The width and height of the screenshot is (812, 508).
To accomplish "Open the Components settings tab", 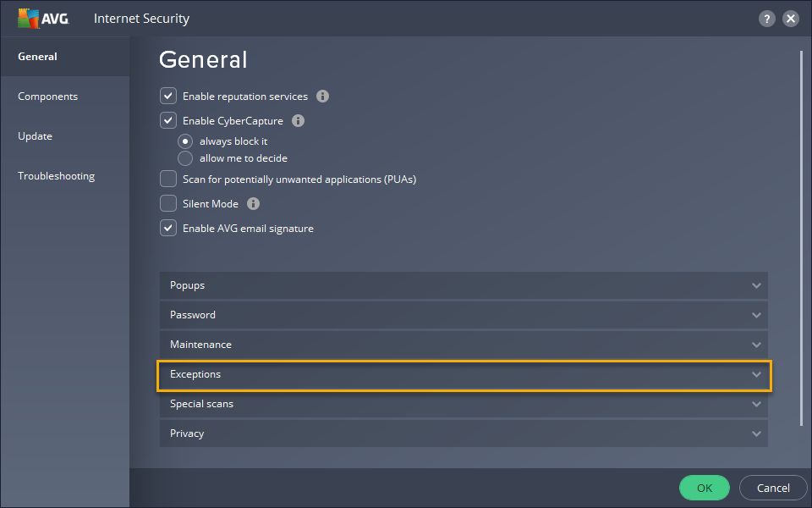I will [48, 97].
